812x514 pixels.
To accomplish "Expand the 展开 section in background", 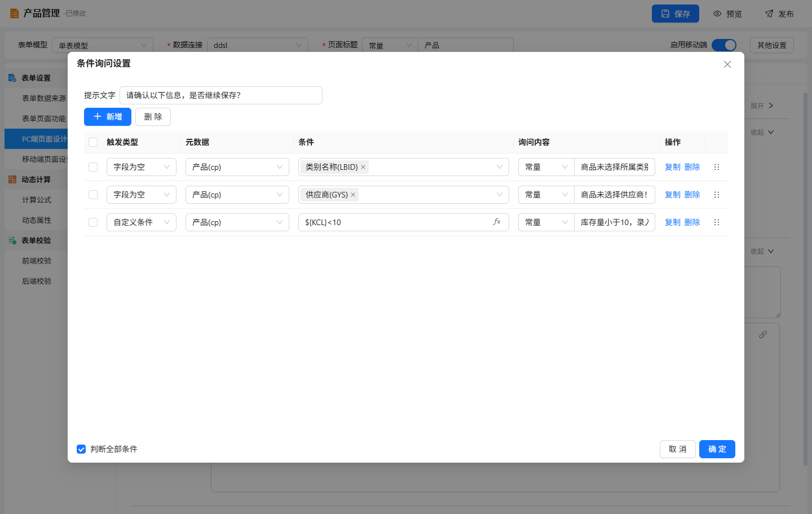I will (762, 106).
